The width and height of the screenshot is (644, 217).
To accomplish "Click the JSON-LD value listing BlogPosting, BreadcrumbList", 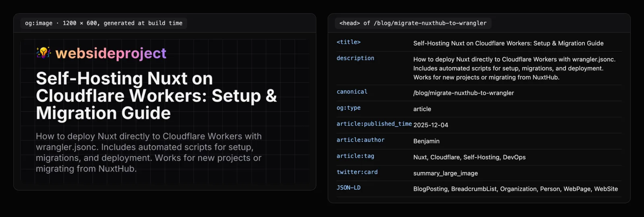I will 516,189.
